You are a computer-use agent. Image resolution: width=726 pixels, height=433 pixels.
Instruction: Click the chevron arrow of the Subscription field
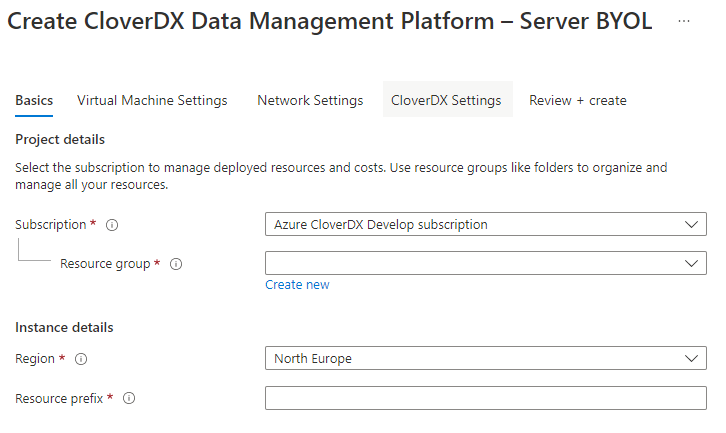click(691, 225)
